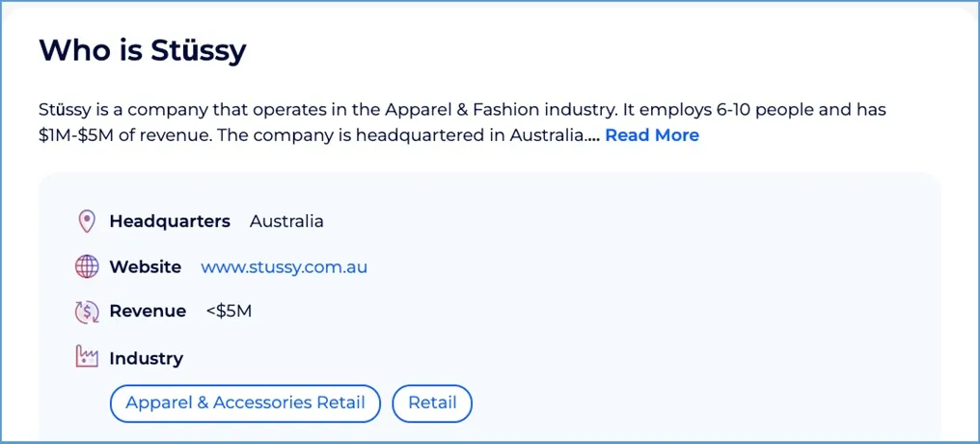Click 'headquartered in Australia' in the description
Screen dimensions: 980x444
click(x=471, y=135)
